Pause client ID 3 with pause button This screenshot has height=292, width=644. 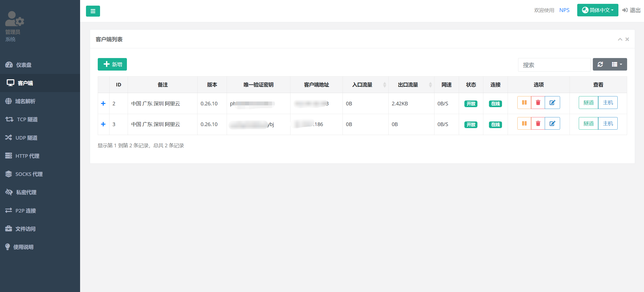pos(524,123)
